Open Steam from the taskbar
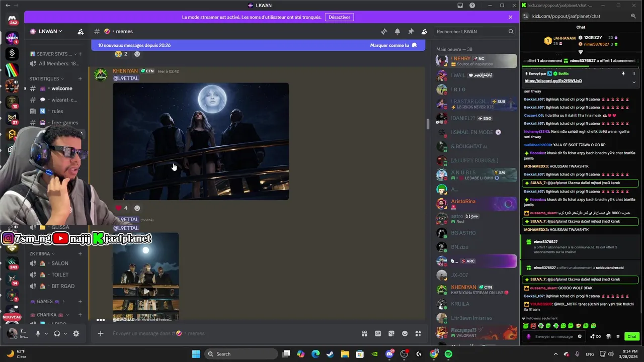This screenshot has height=362, width=644. (x=330, y=354)
